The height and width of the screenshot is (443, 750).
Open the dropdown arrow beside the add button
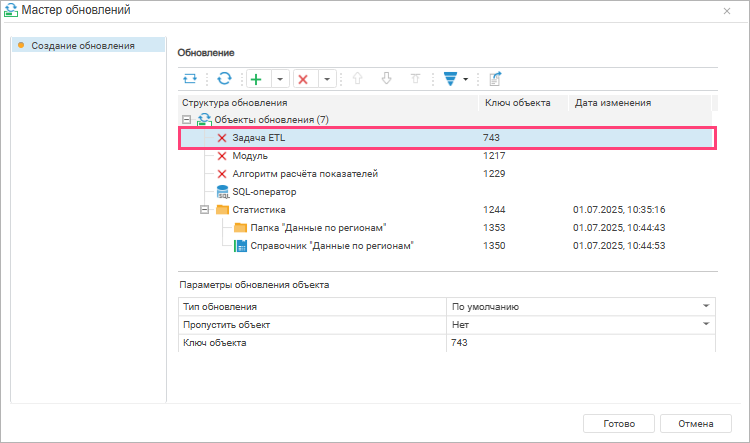[x=280, y=79]
